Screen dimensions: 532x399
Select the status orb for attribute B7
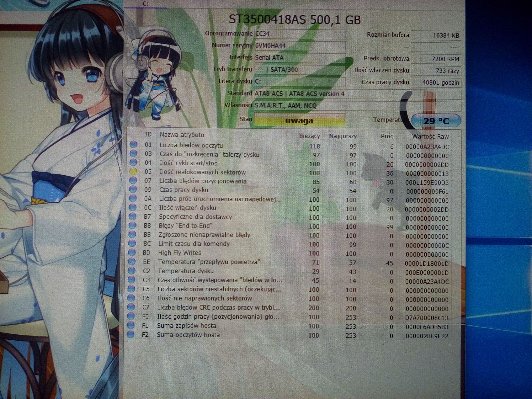click(133, 216)
